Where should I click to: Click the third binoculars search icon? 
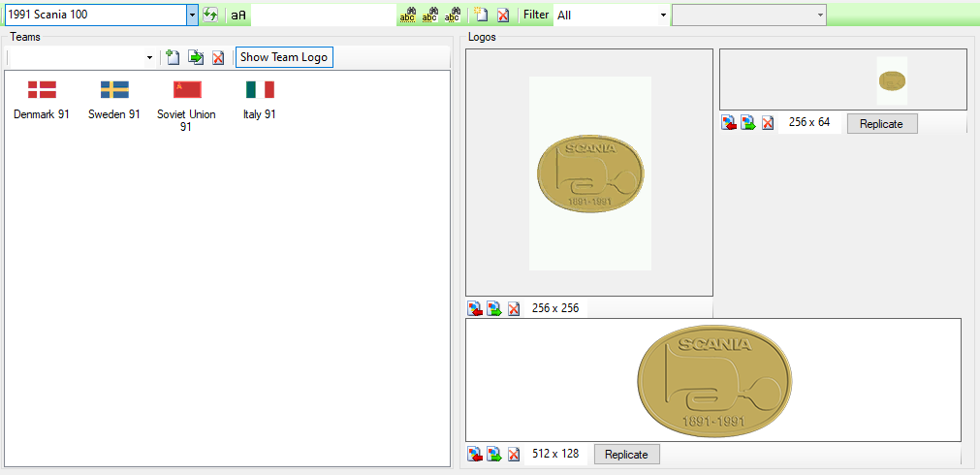tap(453, 15)
